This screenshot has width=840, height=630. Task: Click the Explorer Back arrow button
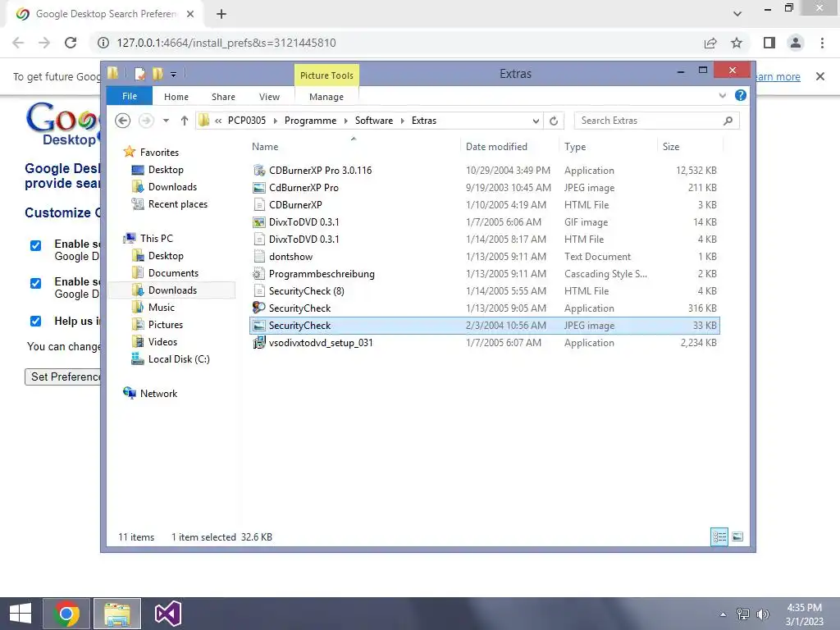coord(123,121)
